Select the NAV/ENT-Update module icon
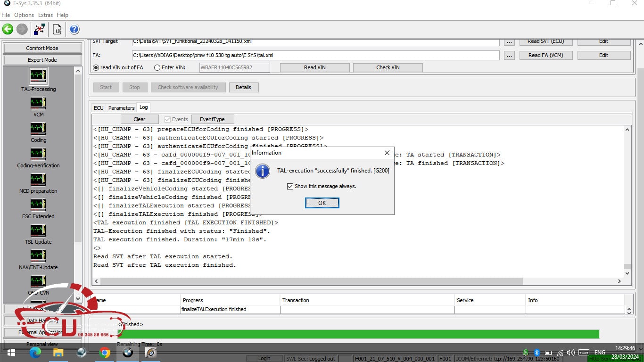The image size is (644, 362). pos(38,255)
